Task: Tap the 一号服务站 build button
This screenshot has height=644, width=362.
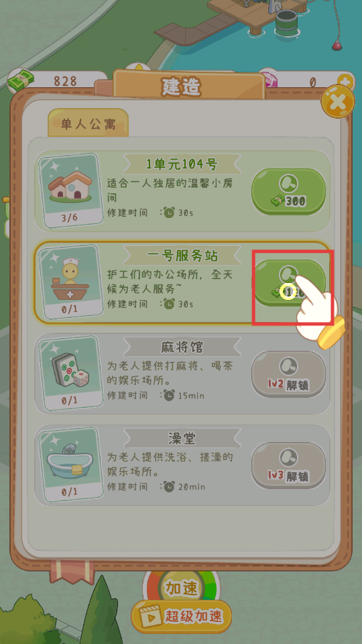Action: pos(288,282)
